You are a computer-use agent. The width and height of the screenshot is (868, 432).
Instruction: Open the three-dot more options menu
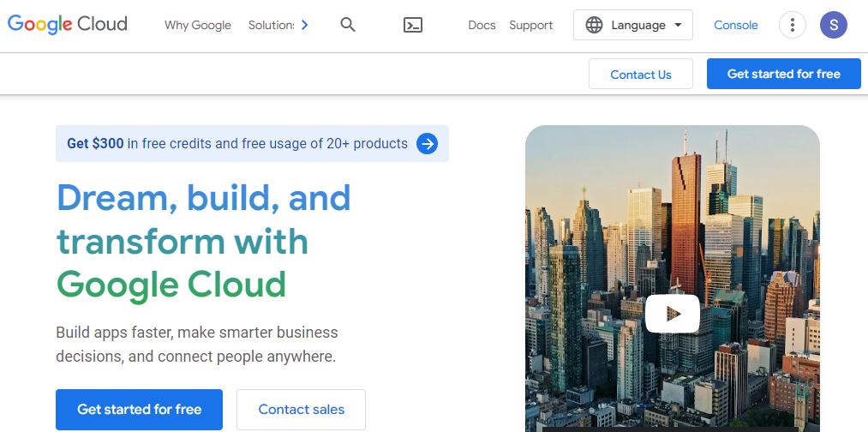tap(792, 25)
